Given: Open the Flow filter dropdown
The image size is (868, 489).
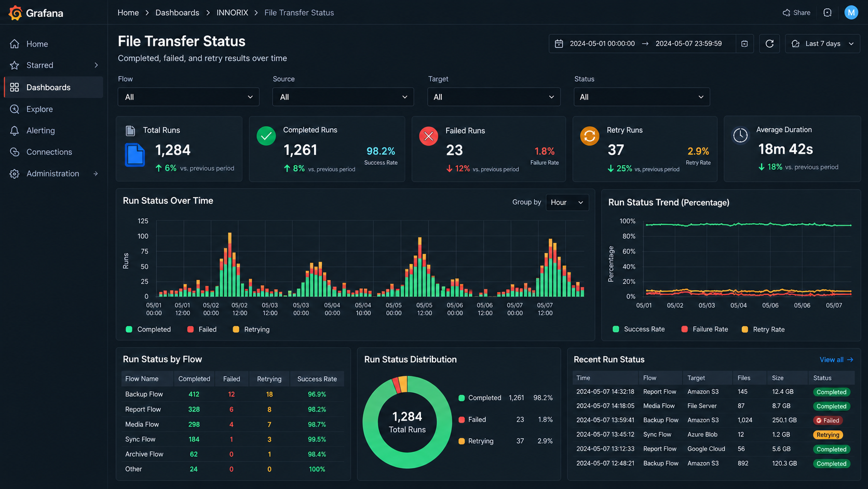Looking at the screenshot, I should (x=188, y=97).
